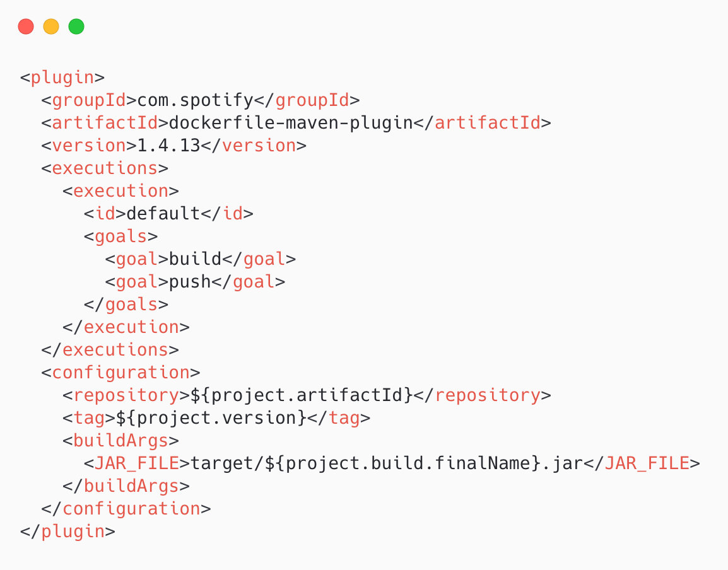
Task: Click the target/${project.build.finalName}.jar path
Action: (386, 463)
